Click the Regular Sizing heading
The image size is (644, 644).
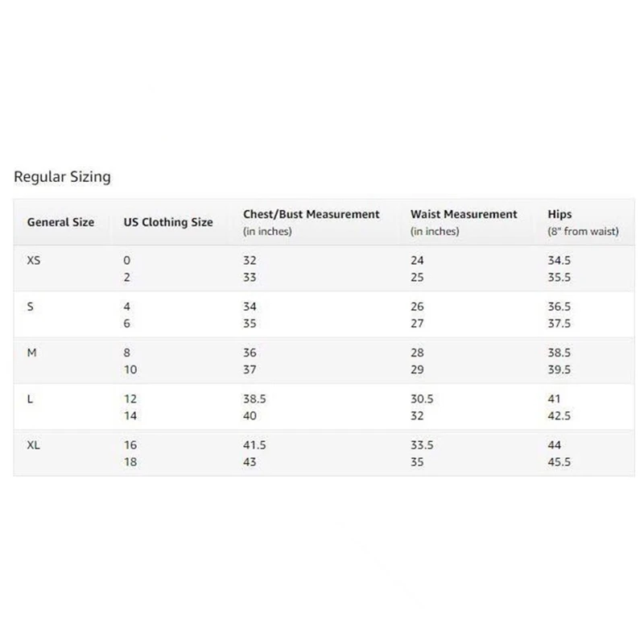(x=63, y=177)
